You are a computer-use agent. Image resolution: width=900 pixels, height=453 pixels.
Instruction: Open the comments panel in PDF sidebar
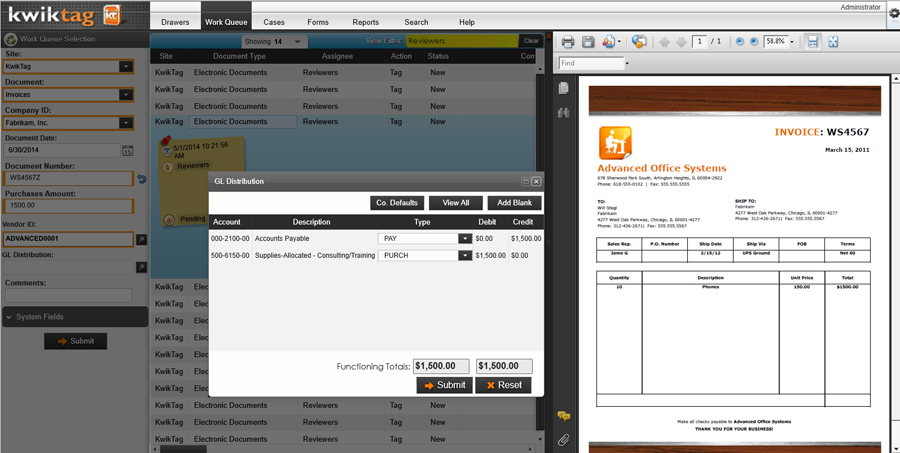tap(564, 416)
